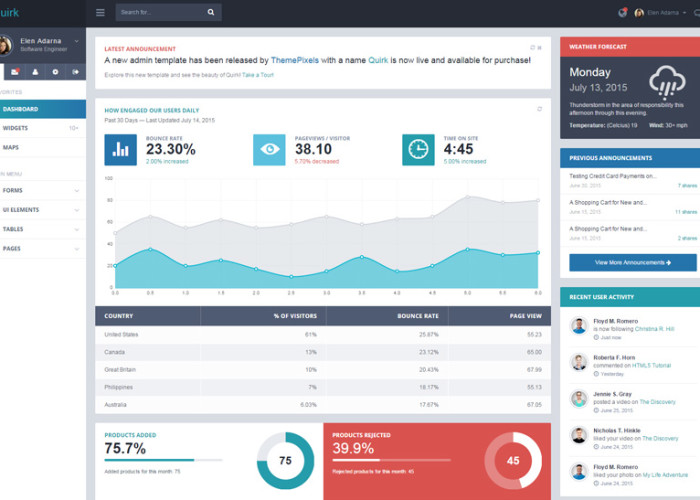The height and width of the screenshot is (500, 700).
Task: Click the thunderstorm weather icon
Action: coord(667,82)
